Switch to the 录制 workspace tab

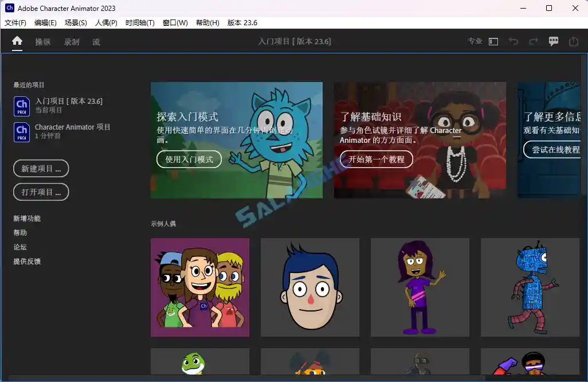pyautogui.click(x=72, y=42)
